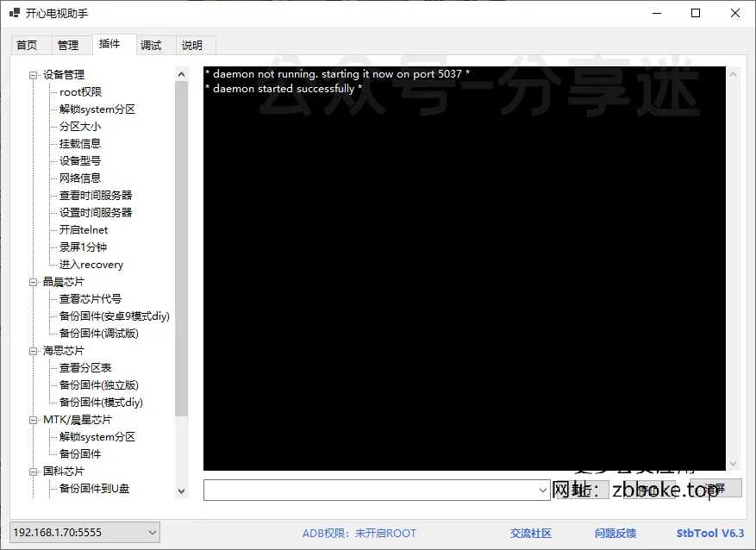Select 查看芯片代号 under 晶晨芯片
Screen dimensions: 756x550
[91, 299]
